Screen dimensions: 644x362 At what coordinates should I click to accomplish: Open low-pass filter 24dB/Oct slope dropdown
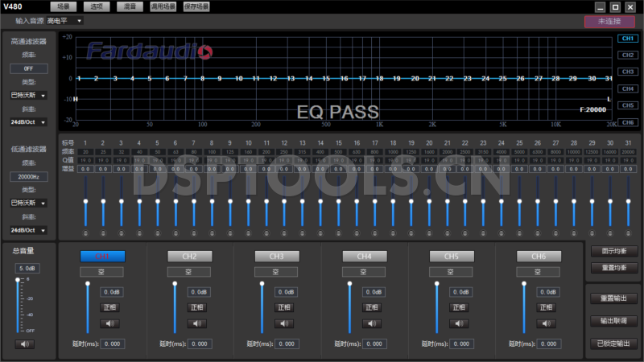28,230
